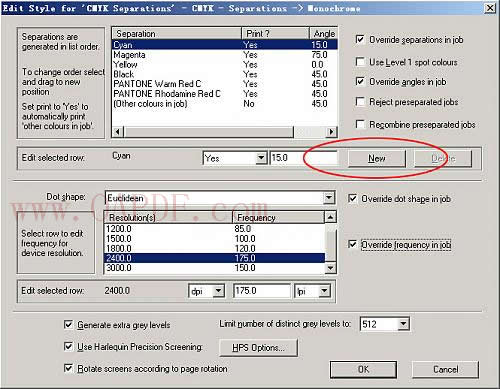The width and height of the screenshot is (500, 389).
Task: Select the 1200.0 resolution row
Action: pos(215,229)
